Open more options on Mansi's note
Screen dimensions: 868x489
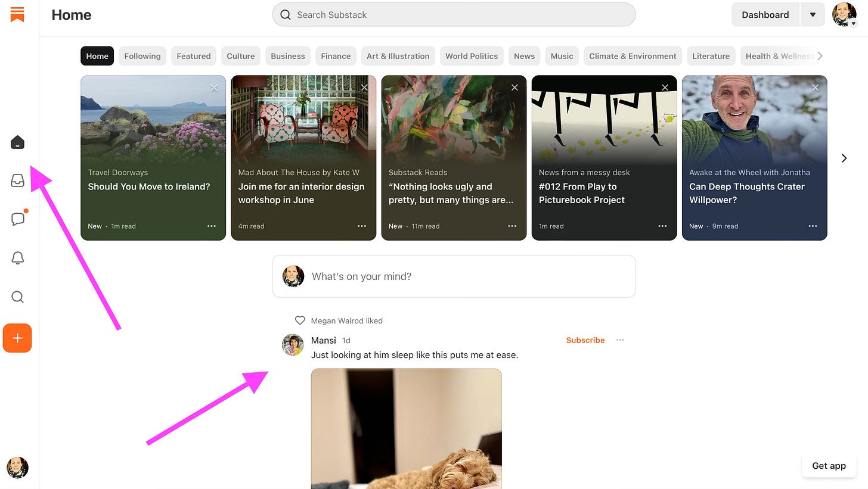620,340
